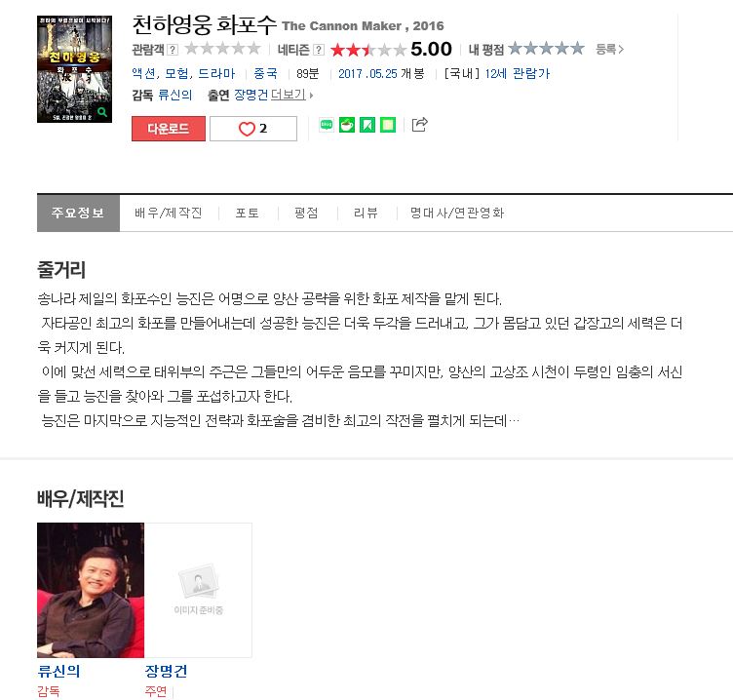Click the director's photo thumbnail
The height and width of the screenshot is (700, 733).
point(91,590)
